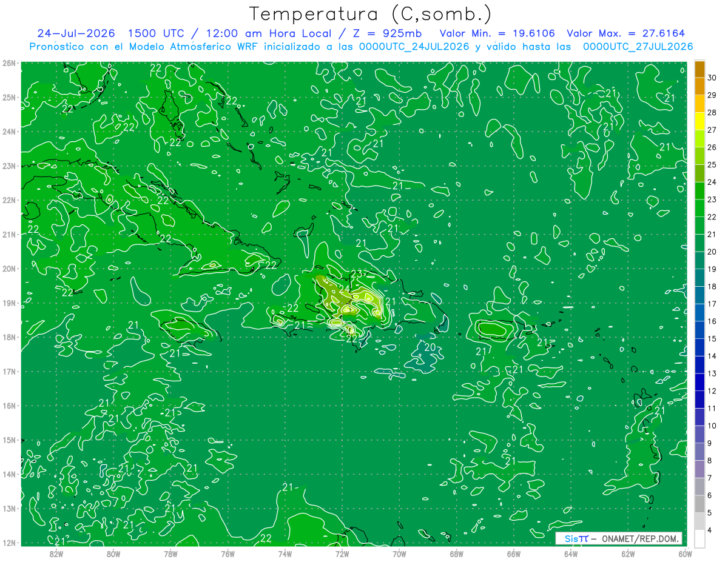Click the "82W" longitude label

[56, 554]
